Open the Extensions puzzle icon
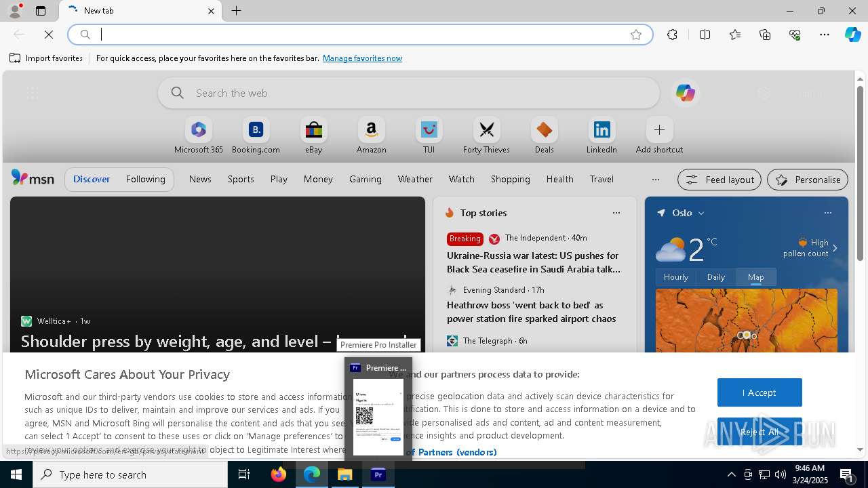This screenshot has width=868, height=488. pyautogui.click(x=672, y=35)
